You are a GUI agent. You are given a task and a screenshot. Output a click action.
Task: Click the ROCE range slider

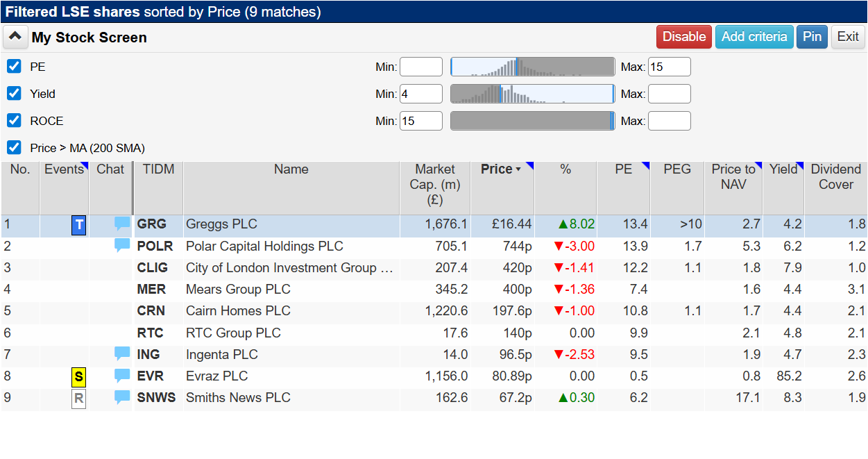pos(533,121)
